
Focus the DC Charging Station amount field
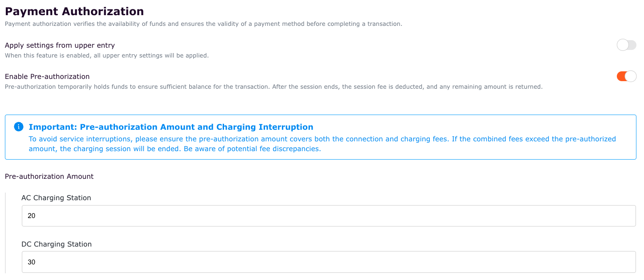329,262
